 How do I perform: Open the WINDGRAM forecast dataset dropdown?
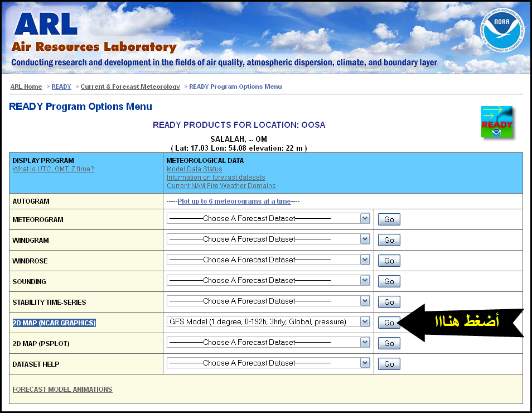point(268,239)
